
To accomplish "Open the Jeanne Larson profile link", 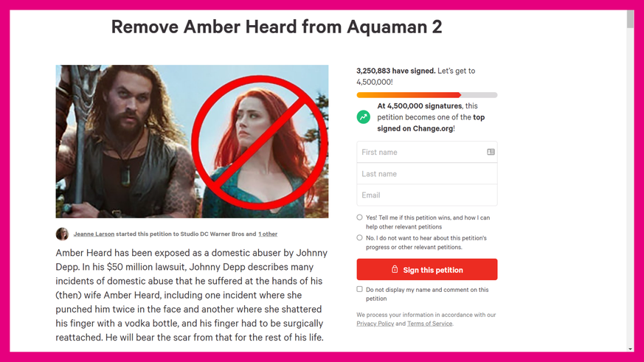I will coord(94,234).
